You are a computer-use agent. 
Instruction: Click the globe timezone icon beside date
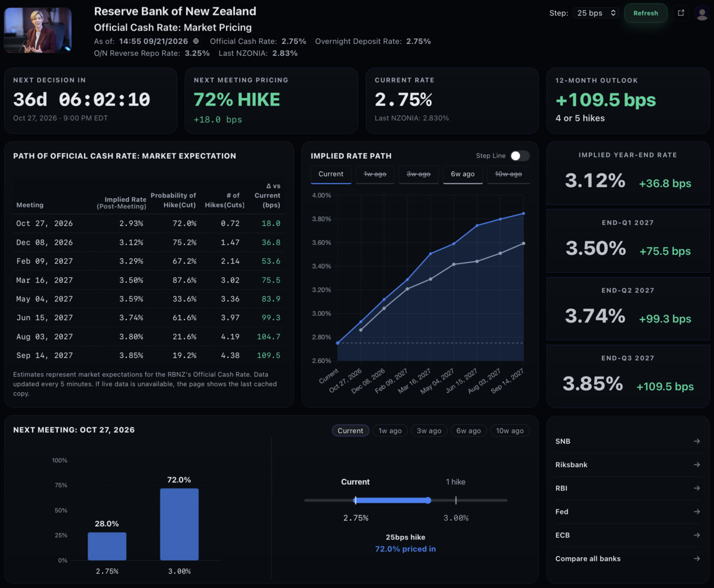pyautogui.click(x=196, y=41)
